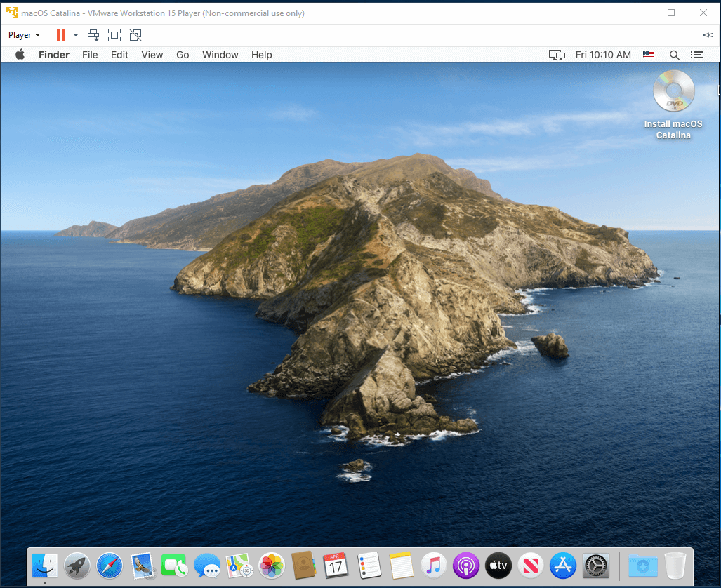The image size is (721, 588).
Task: Open Notification Center list icon
Action: point(697,55)
